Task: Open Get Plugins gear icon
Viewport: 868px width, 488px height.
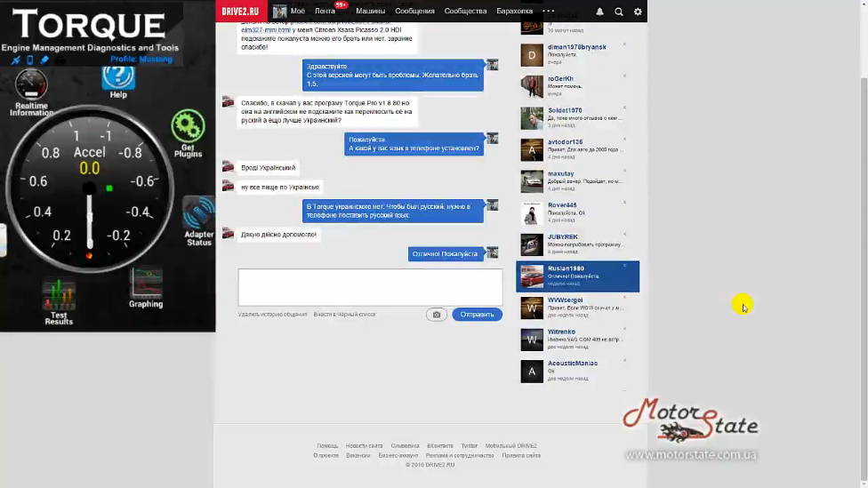Action: [x=188, y=132]
